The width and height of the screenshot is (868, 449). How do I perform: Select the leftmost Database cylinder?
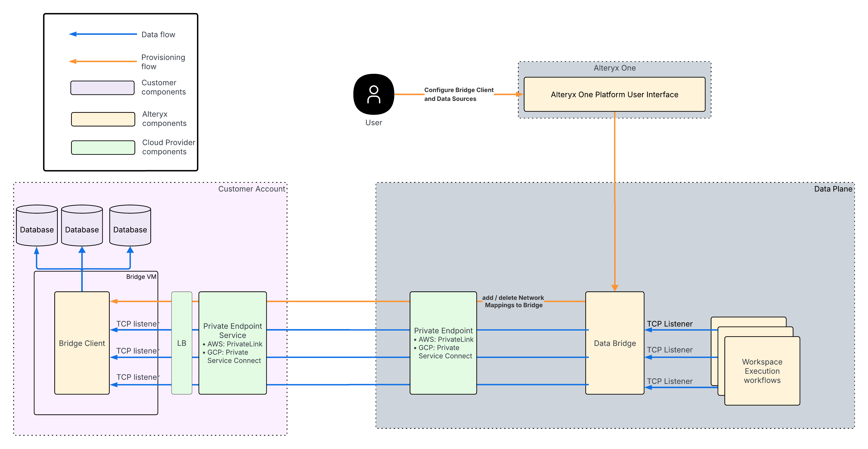point(37,225)
